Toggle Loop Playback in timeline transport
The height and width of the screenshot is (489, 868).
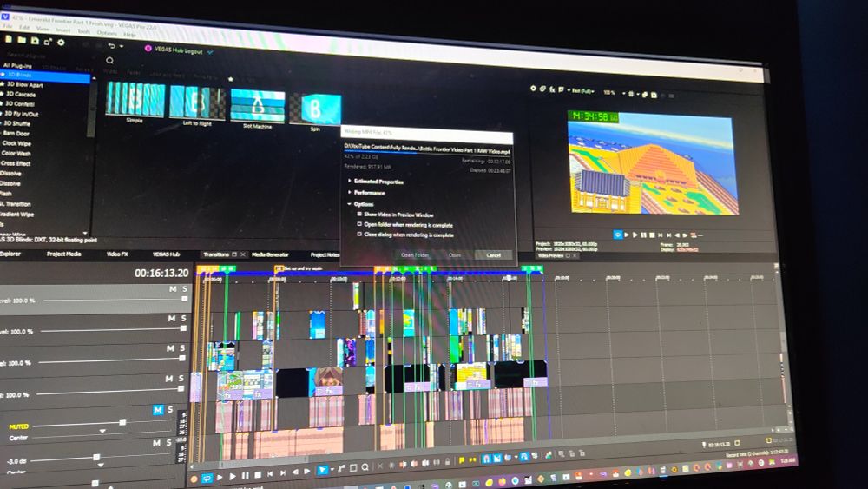point(207,479)
